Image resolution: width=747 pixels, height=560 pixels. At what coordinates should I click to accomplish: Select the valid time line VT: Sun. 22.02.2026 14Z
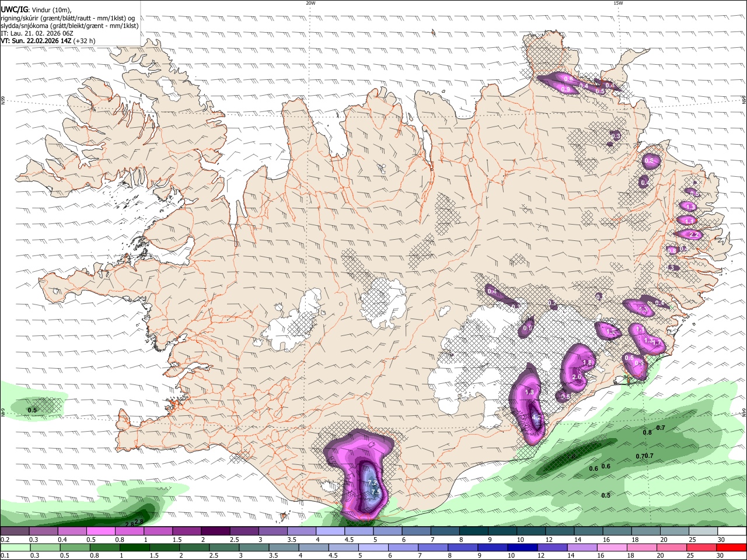coord(36,41)
